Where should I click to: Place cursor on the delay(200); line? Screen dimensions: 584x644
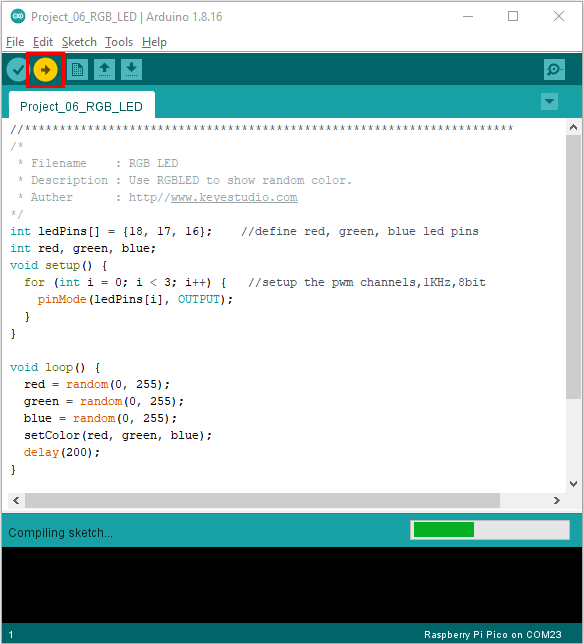[62, 453]
